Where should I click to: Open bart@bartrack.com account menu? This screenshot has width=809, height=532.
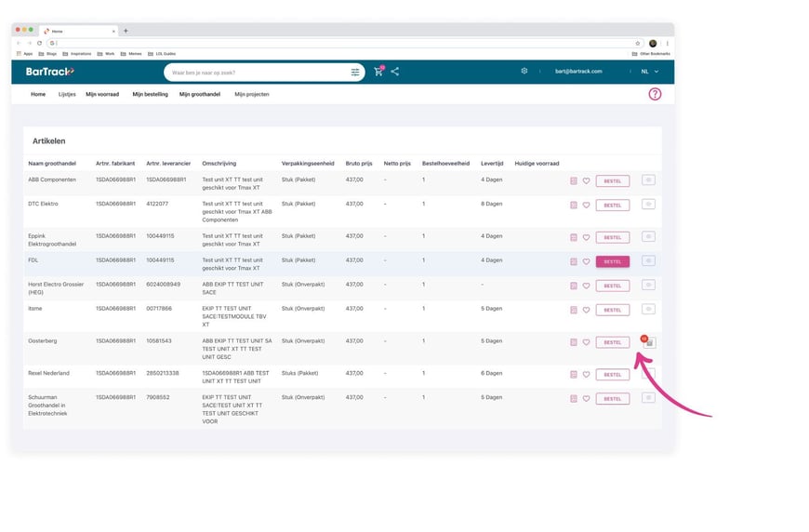point(578,72)
